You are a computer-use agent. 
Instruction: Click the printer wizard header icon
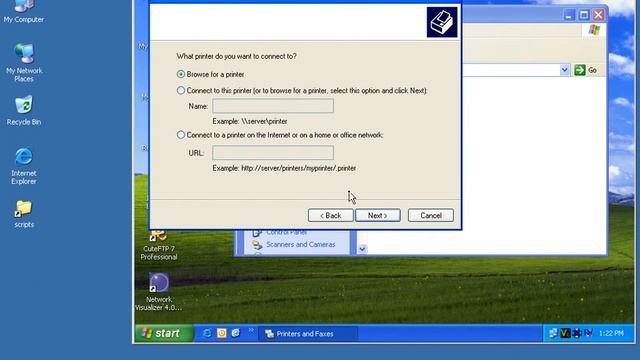[x=442, y=22]
